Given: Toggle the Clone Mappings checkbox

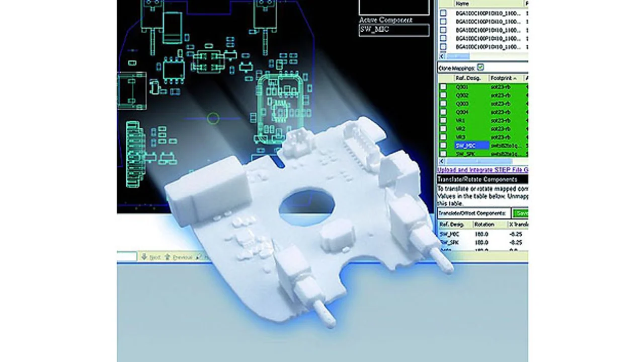Looking at the screenshot, I should point(480,67).
